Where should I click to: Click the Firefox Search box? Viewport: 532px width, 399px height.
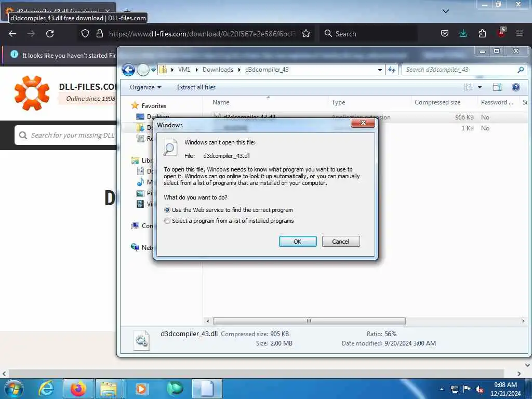[368, 34]
